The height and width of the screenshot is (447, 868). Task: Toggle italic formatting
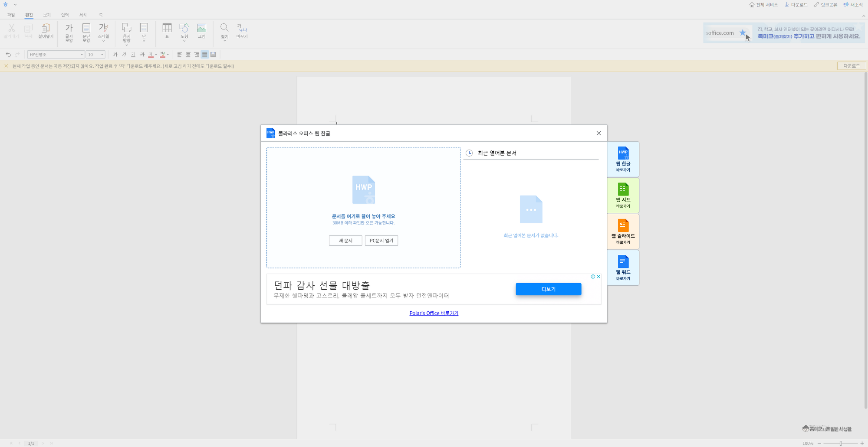[x=124, y=55]
